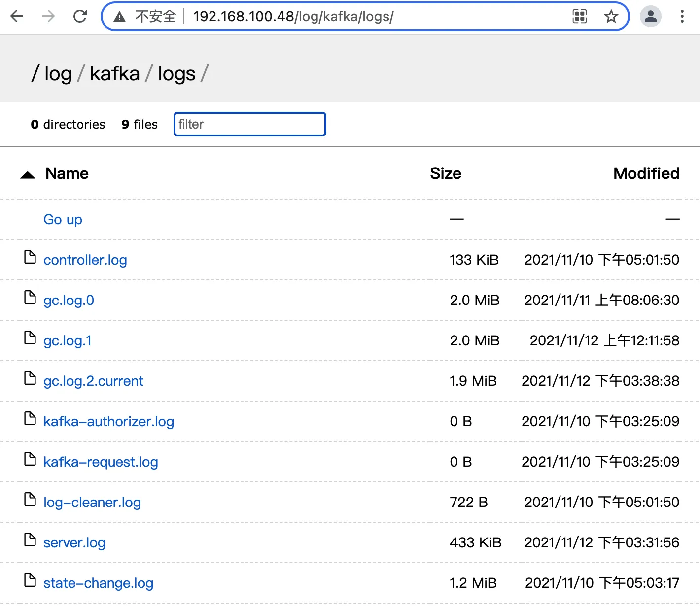This screenshot has width=700, height=606.
Task: Open gc.log.2.current file
Action: pos(93,381)
